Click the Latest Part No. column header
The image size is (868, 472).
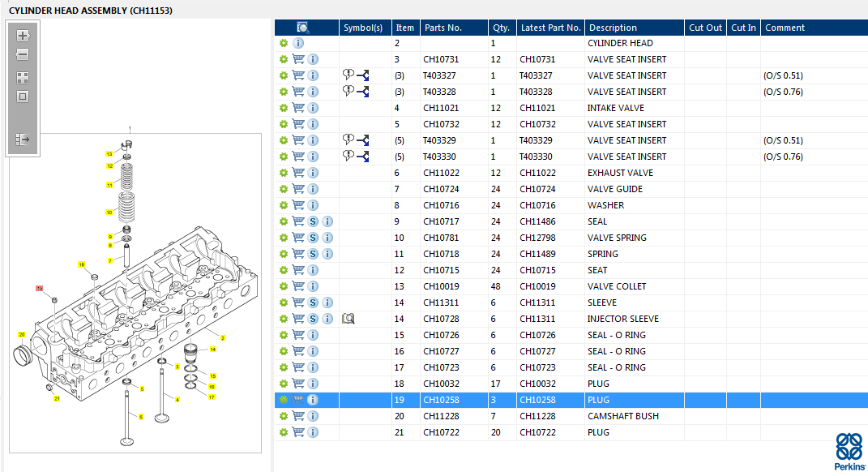550,28
